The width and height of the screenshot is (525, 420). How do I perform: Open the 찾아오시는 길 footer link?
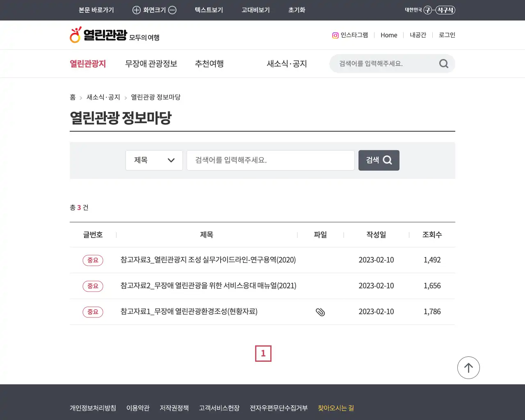[x=336, y=408]
